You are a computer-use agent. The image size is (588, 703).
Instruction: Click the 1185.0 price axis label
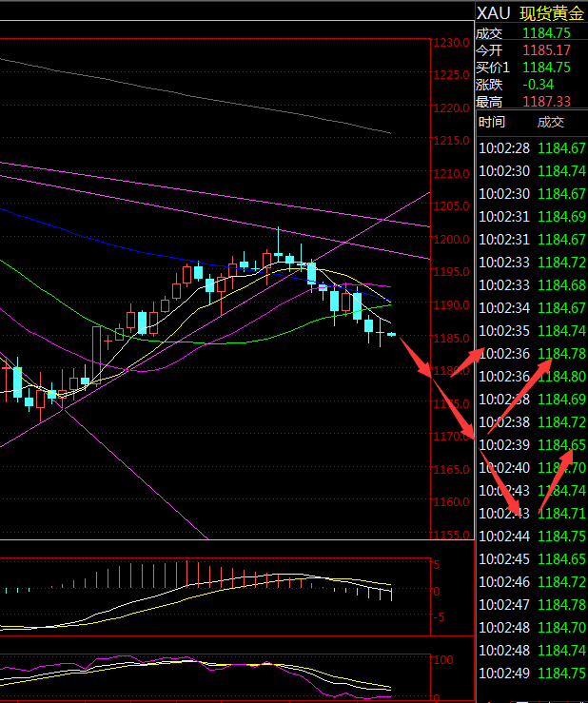[x=451, y=338]
